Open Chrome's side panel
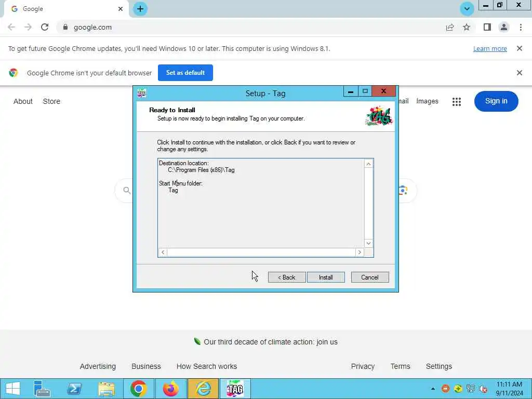The width and height of the screenshot is (532, 399). [487, 27]
